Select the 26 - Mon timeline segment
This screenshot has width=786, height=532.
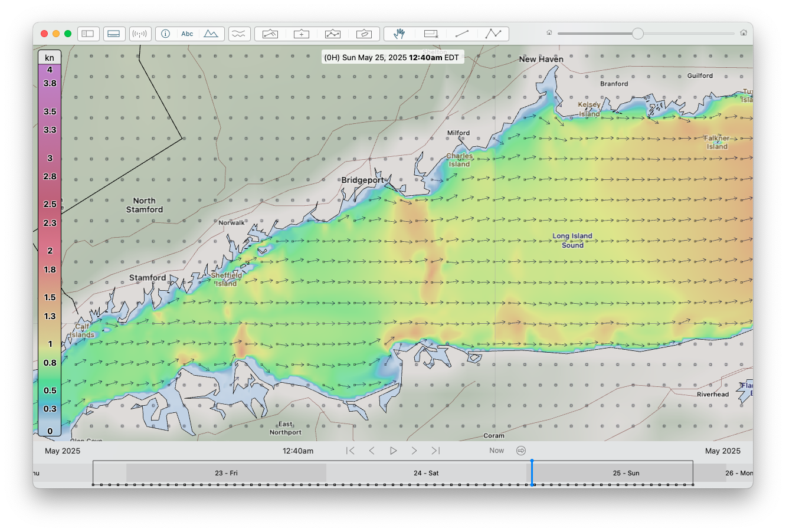coord(739,473)
